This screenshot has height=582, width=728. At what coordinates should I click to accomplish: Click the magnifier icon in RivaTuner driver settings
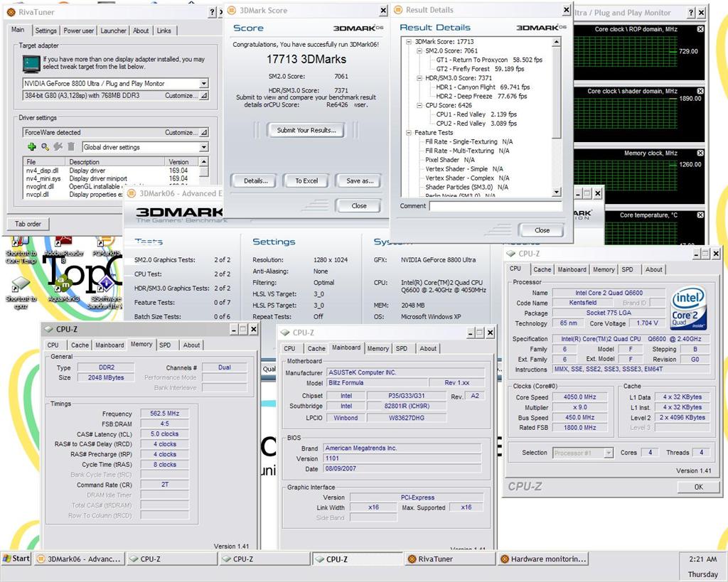click(45, 146)
